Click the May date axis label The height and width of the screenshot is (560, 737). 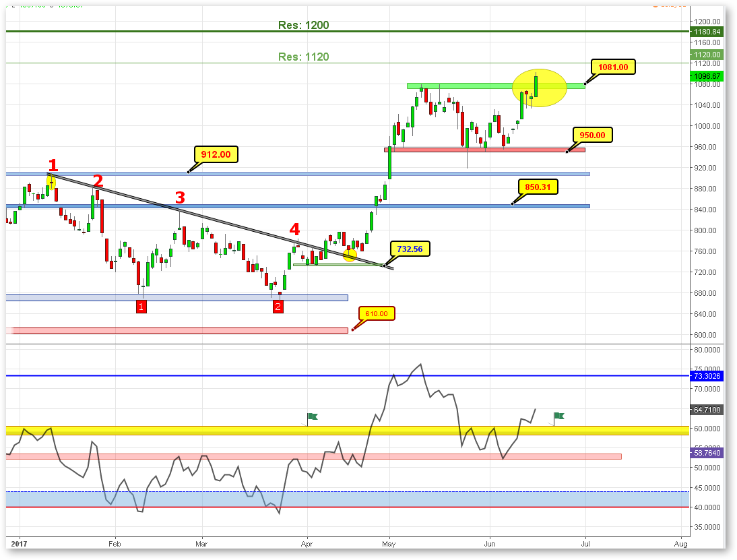[x=389, y=544]
